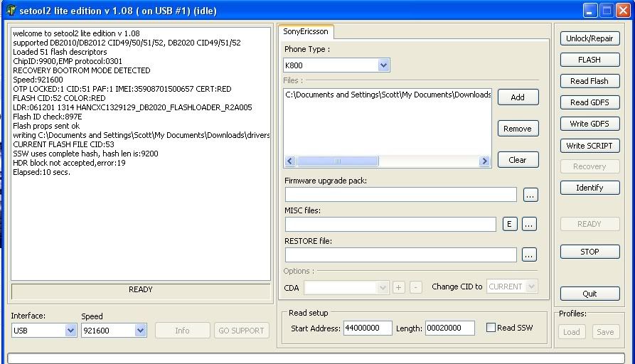Click log line 'HDR block not accepted,error:19'
Image resolution: width=635 pixels, height=364 pixels.
[x=69, y=163]
